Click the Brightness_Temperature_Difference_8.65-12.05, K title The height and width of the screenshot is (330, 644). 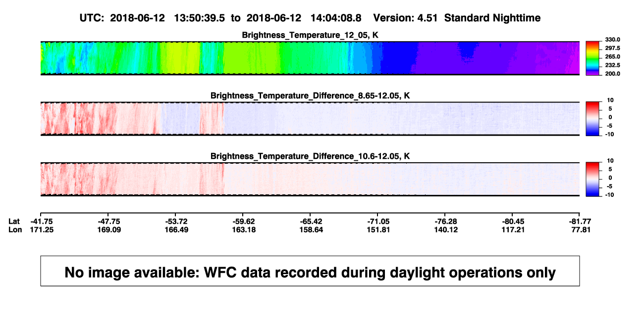pos(310,95)
